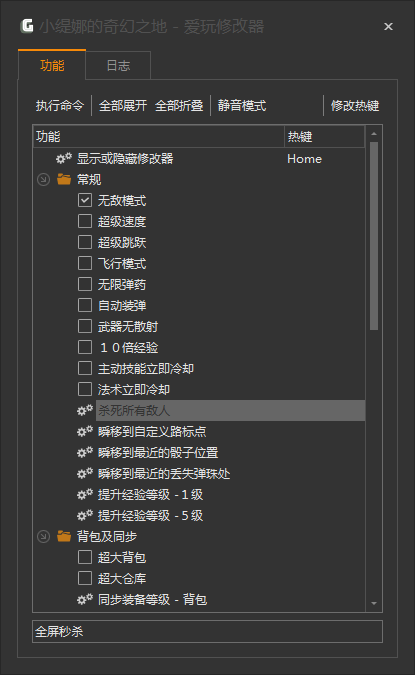Click gear icon for 提升经验等级 - 1 级
The width and height of the screenshot is (415, 675).
[85, 494]
